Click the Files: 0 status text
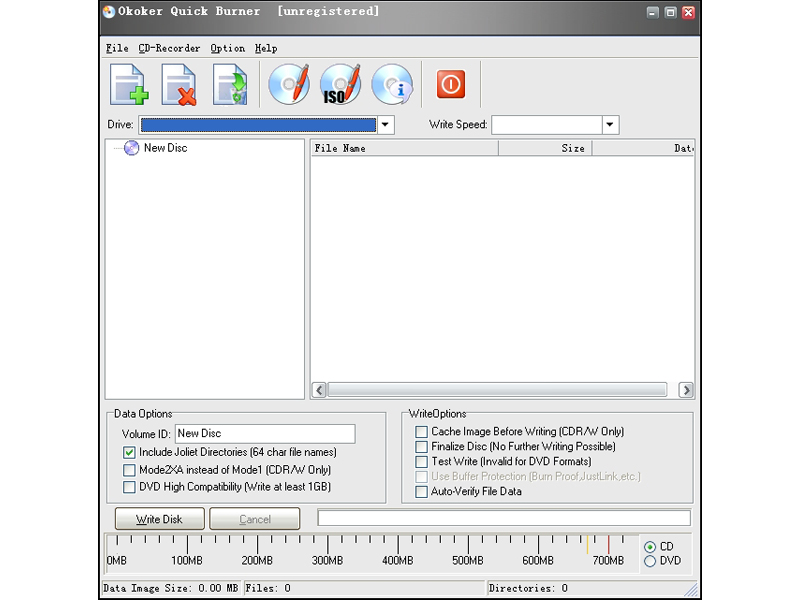Screen dimensions: 800x600 click(268, 588)
